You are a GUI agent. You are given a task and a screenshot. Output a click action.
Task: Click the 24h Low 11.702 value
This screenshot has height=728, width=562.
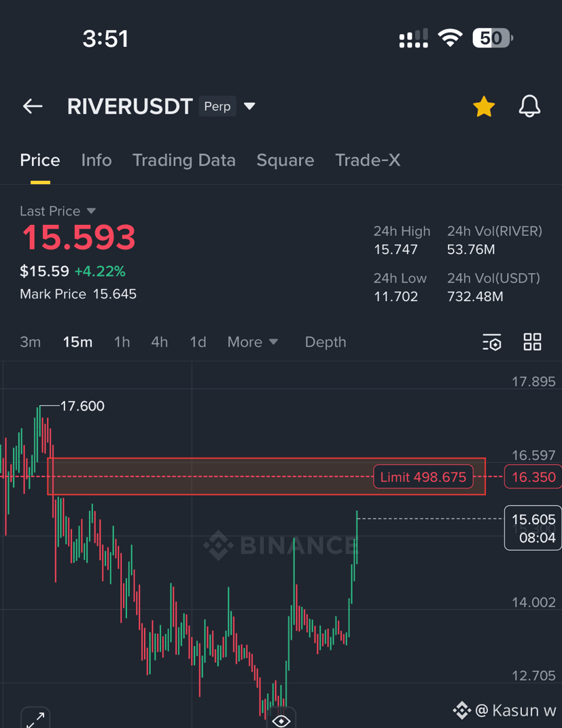(396, 296)
